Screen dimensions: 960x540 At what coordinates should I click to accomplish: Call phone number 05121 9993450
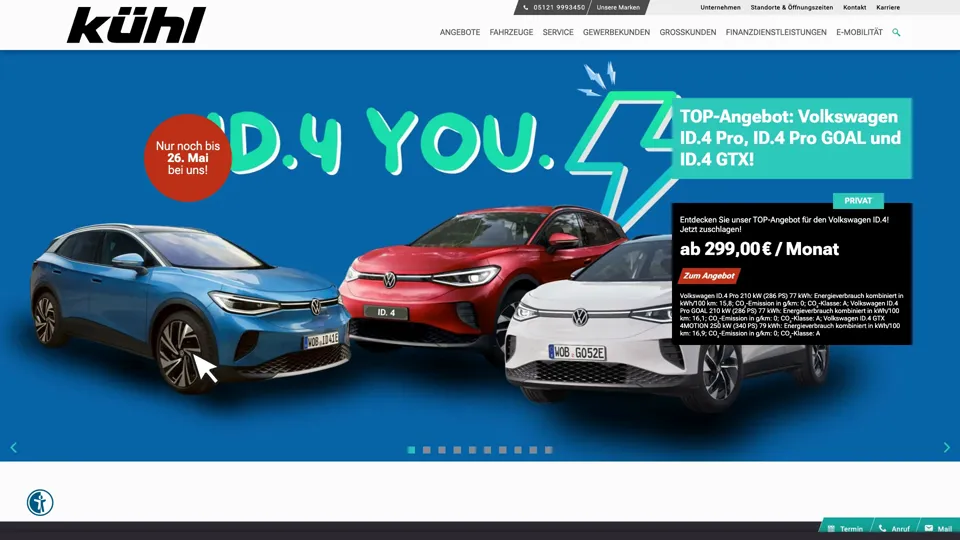tap(554, 7)
